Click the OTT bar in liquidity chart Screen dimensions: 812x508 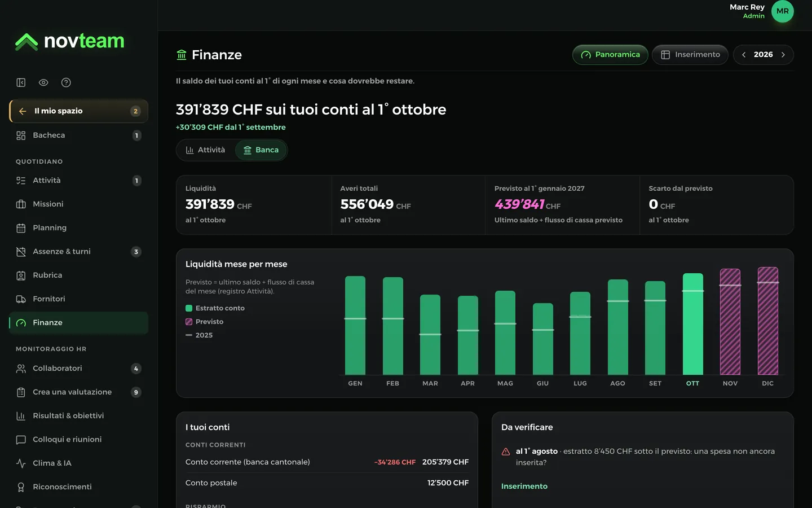(693, 324)
